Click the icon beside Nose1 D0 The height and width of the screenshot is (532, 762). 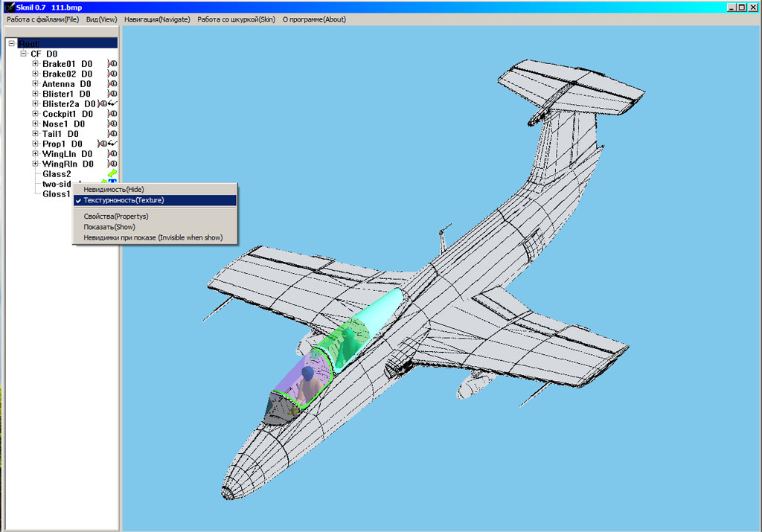point(112,124)
